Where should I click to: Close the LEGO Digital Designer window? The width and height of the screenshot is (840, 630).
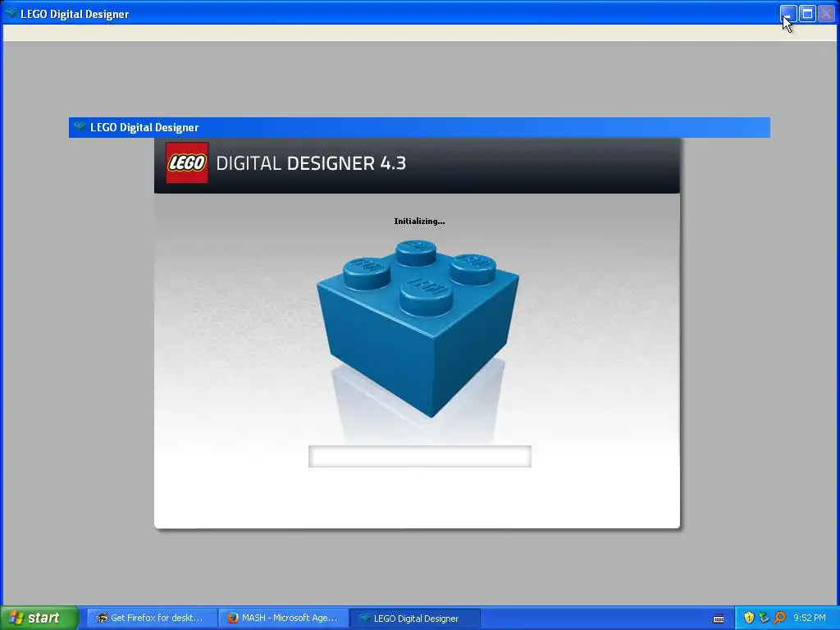pyautogui.click(x=826, y=13)
